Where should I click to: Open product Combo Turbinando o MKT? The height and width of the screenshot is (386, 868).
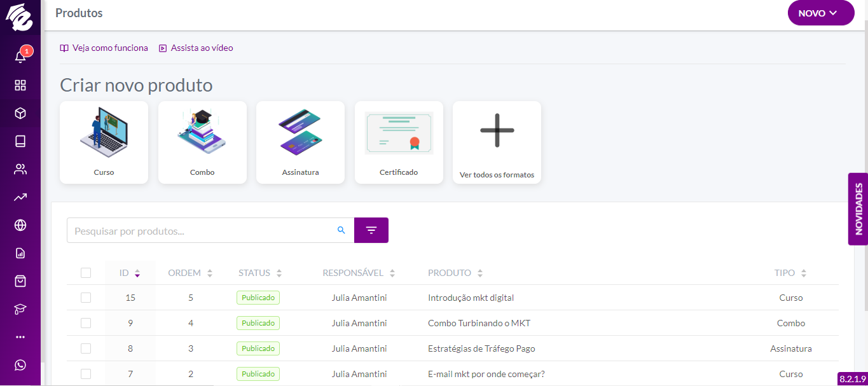[x=479, y=323]
